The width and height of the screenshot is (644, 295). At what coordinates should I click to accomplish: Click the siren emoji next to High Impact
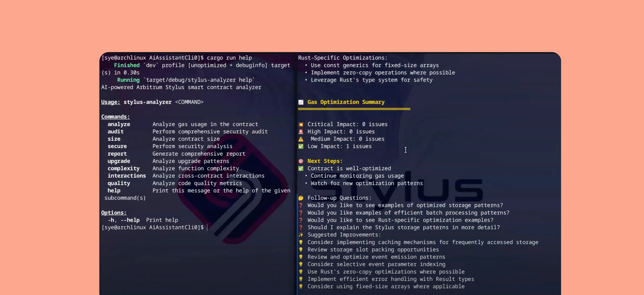[301, 132]
